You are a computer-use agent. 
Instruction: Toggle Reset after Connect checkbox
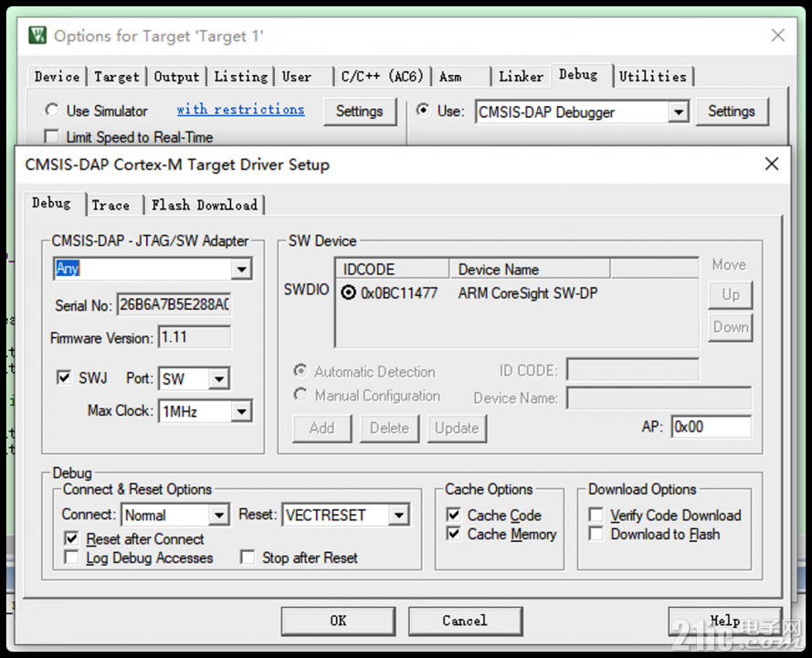(71, 538)
